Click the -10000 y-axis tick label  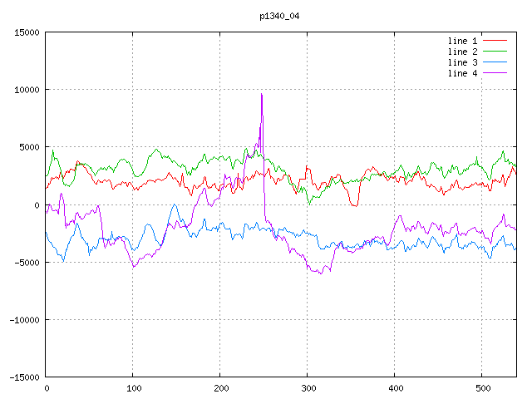point(22,319)
